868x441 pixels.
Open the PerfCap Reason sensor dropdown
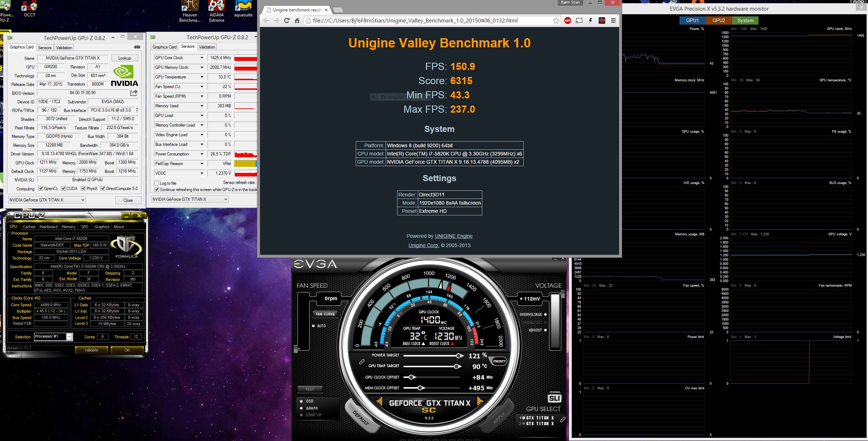(x=202, y=164)
